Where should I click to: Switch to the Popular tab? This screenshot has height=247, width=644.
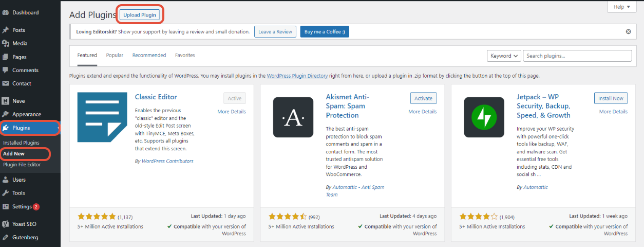[115, 55]
